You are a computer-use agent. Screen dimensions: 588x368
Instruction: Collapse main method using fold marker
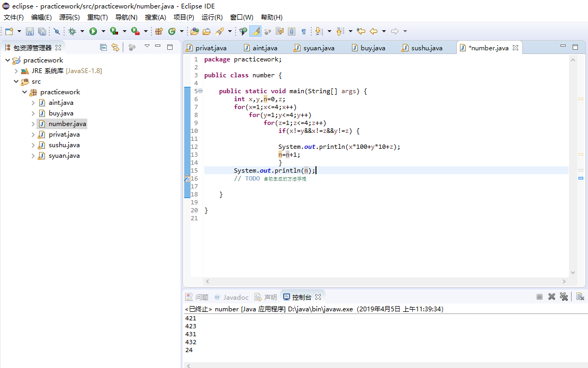pyautogui.click(x=200, y=91)
